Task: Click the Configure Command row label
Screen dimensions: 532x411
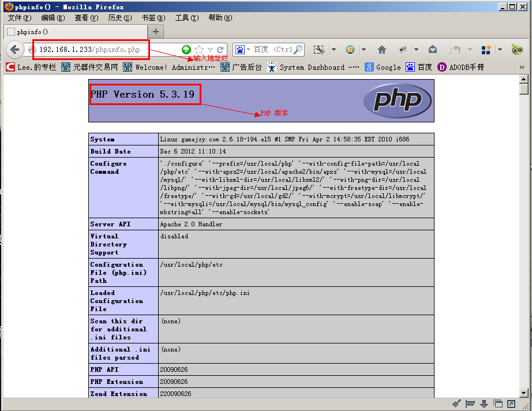Action: (x=108, y=167)
